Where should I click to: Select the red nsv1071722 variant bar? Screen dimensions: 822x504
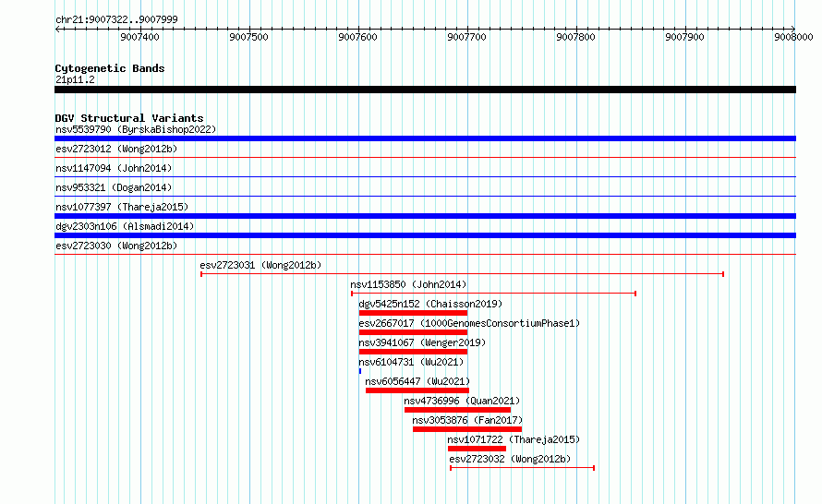(477, 449)
